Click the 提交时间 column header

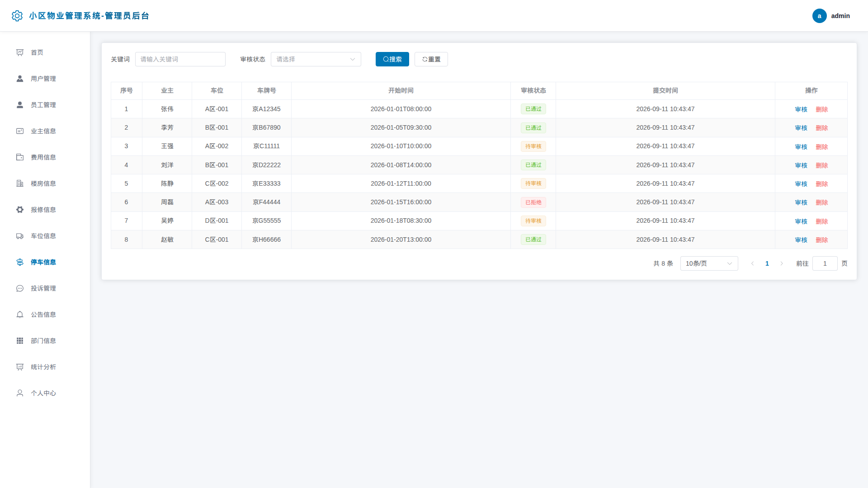click(665, 90)
